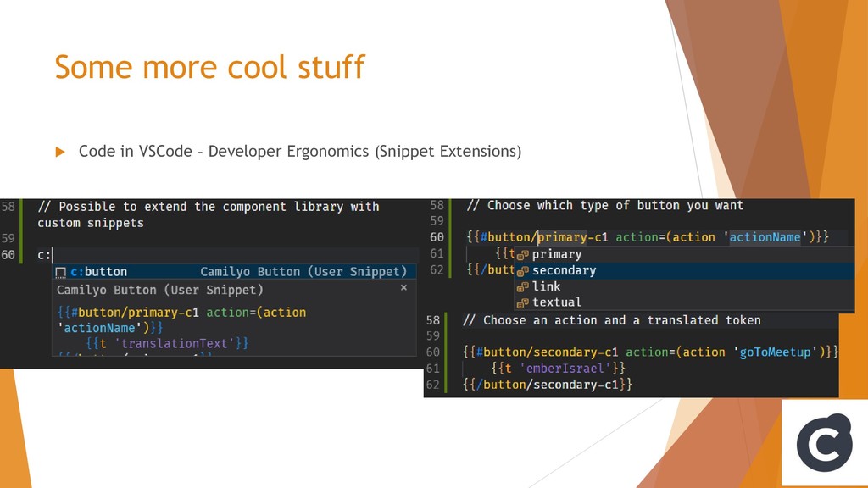Click the comment Choose an action and a translated token
The width and height of the screenshot is (868, 488).
(x=612, y=320)
